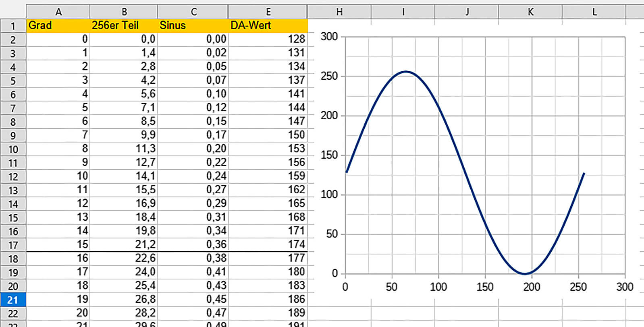Select the DA-Wert cell showing 186
Viewport: 644px width, 327px height.
pos(268,299)
